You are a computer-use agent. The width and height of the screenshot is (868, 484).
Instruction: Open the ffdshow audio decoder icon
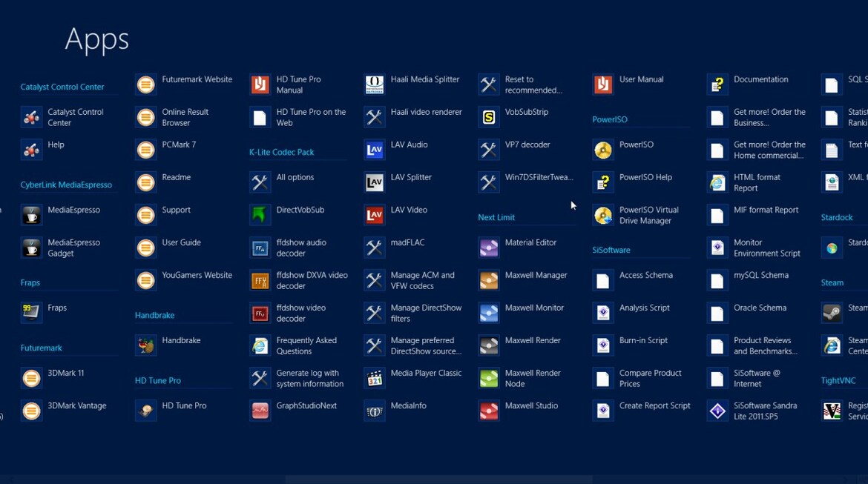(x=260, y=248)
